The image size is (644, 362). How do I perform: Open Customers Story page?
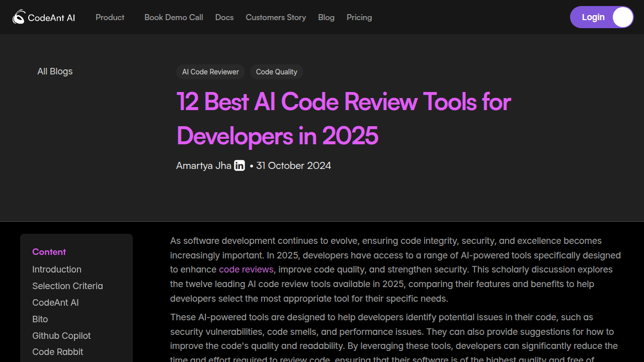[276, 17]
